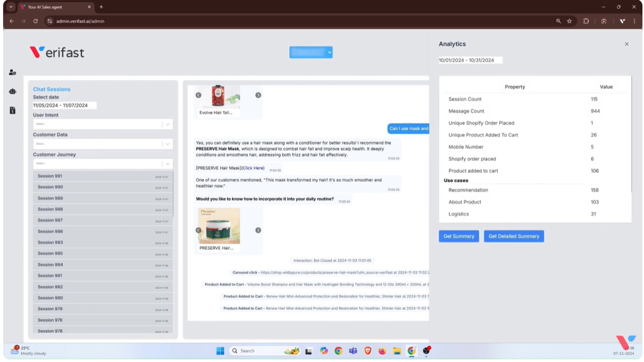Viewport: 644px width, 362px height.
Task: Open the billing document icon in the sidebar
Action: (12, 110)
